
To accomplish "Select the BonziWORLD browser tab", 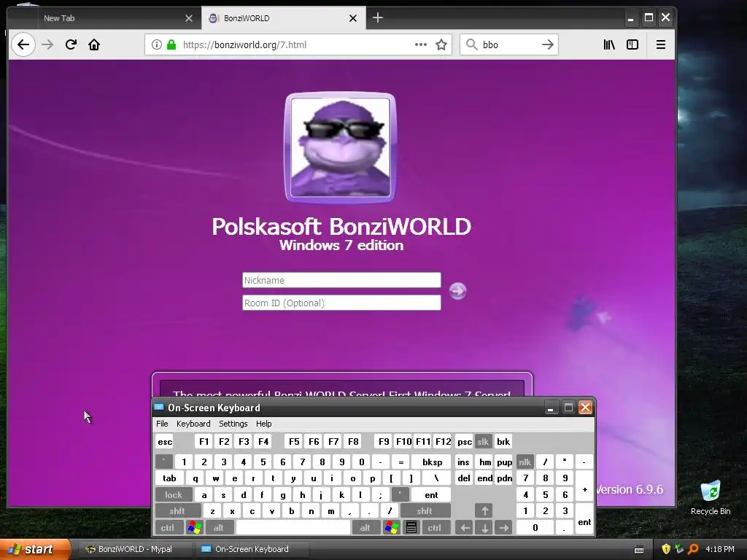I will coord(284,18).
